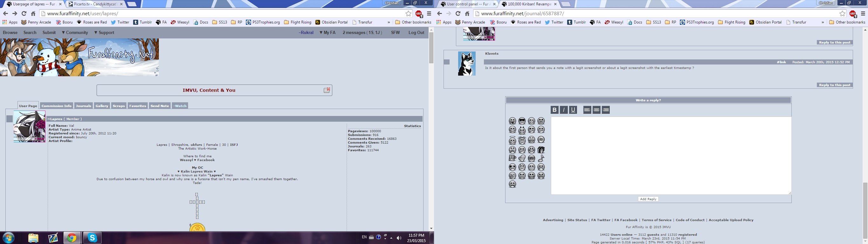Screen dimensions: 868x244
Task: Expand the My FA dropdown menu
Action: 328,33
